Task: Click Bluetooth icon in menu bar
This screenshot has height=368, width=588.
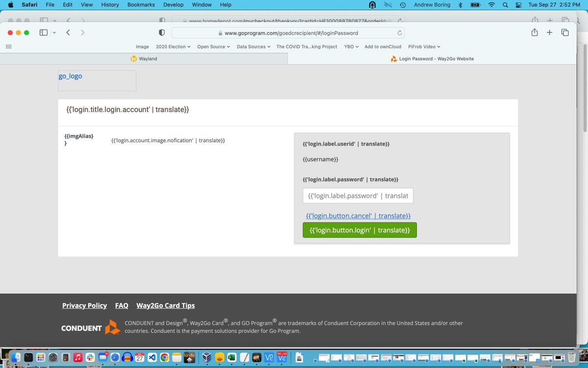Action: pos(460,4)
